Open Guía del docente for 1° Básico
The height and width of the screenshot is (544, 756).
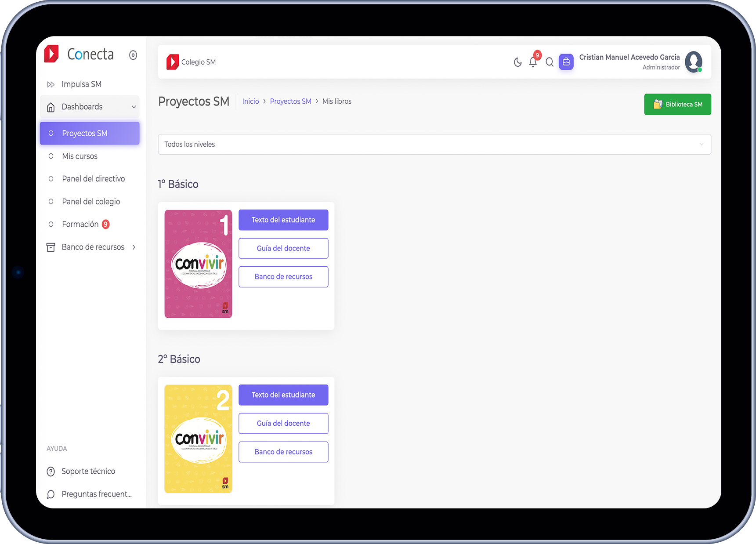coord(283,248)
